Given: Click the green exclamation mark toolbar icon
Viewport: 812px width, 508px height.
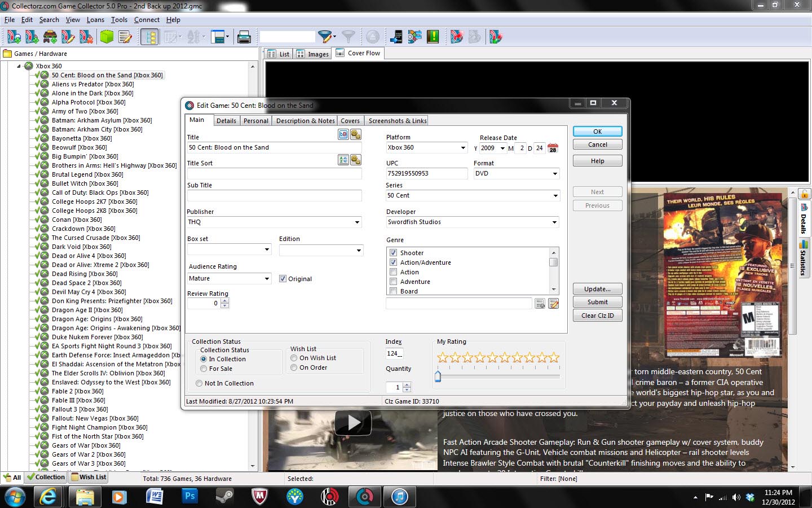Looking at the screenshot, I should click(433, 37).
